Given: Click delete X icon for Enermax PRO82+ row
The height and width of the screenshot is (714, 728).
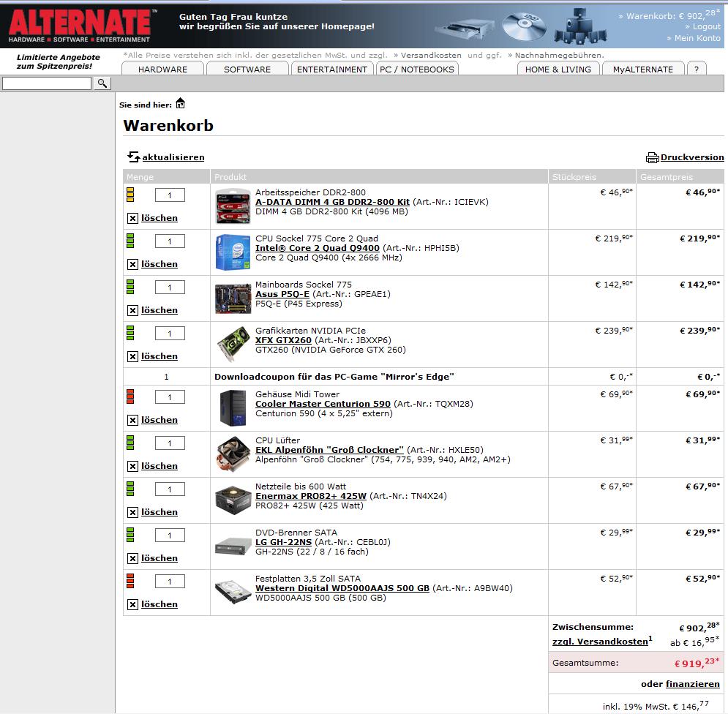Looking at the screenshot, I should [132, 512].
